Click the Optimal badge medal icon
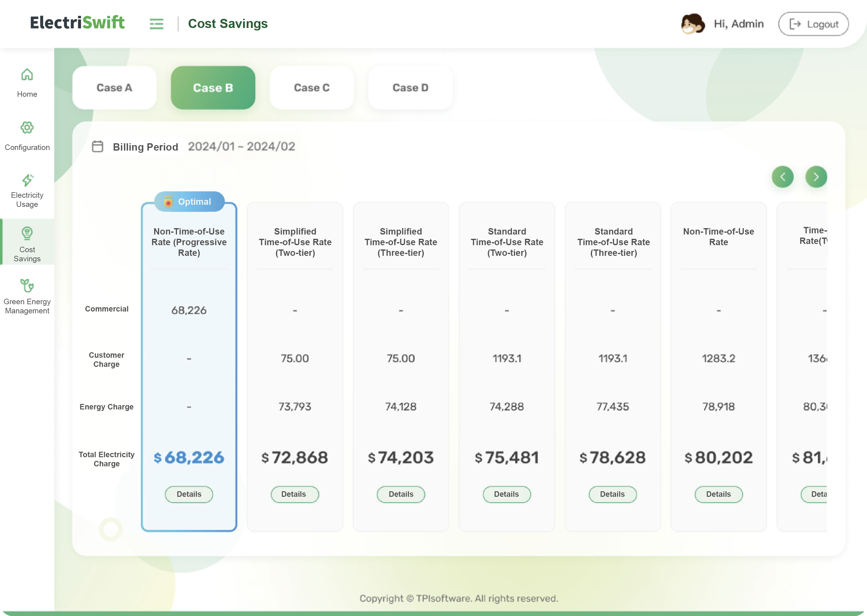Screen dimensions: 867x616 pos(168,201)
